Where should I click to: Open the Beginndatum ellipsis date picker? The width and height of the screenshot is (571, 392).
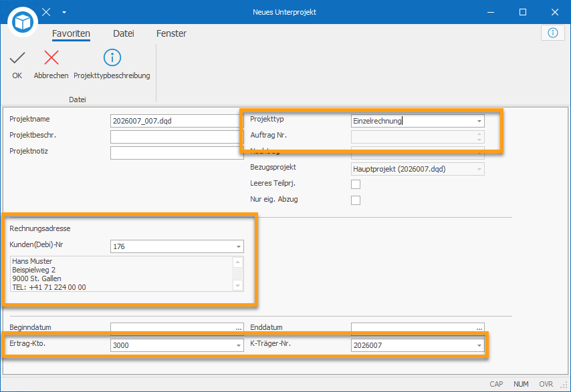[x=239, y=328]
